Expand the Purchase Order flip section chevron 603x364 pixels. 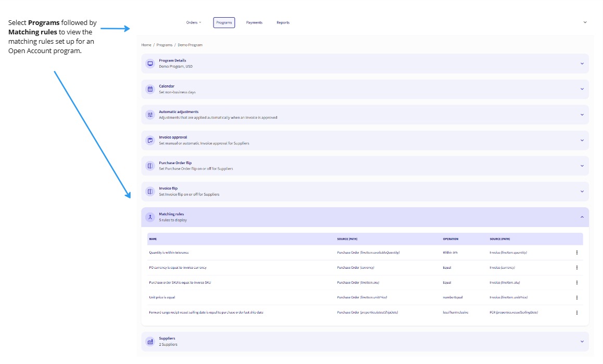[582, 166]
